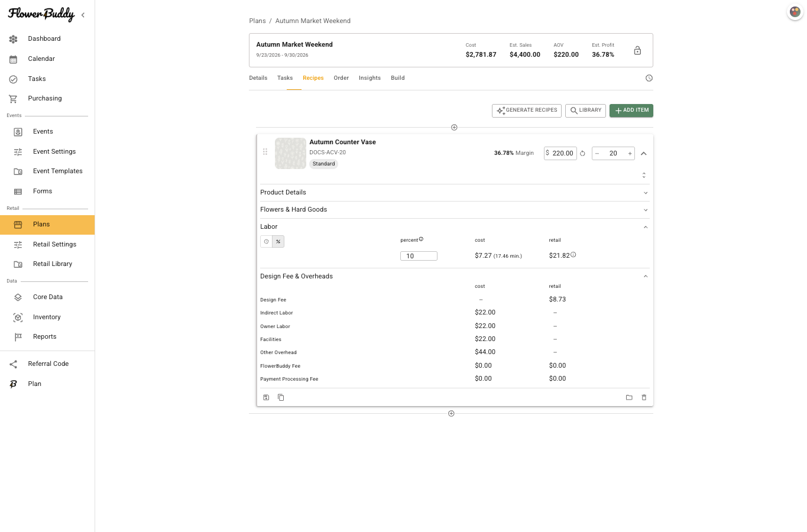
Task: Click the info icon beside retail $21.82
Action: [x=573, y=255]
